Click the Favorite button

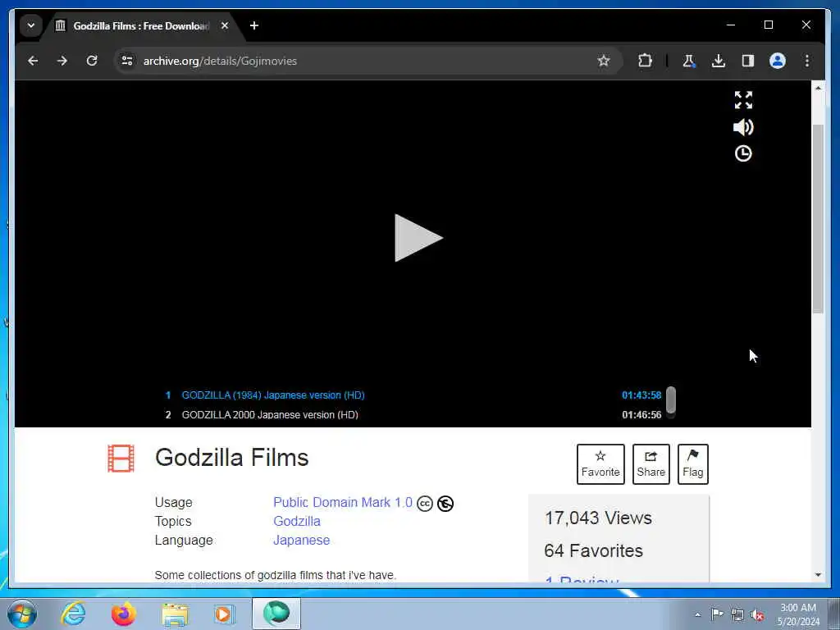(600, 464)
